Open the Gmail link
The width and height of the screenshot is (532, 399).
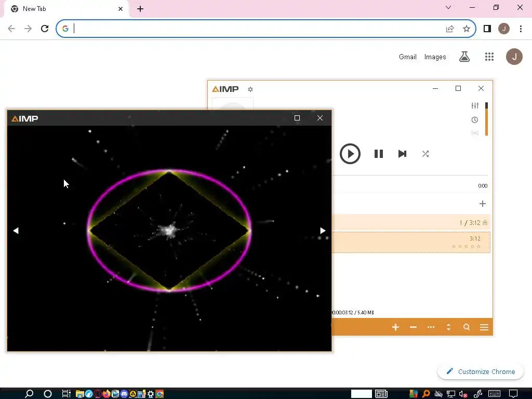[407, 57]
